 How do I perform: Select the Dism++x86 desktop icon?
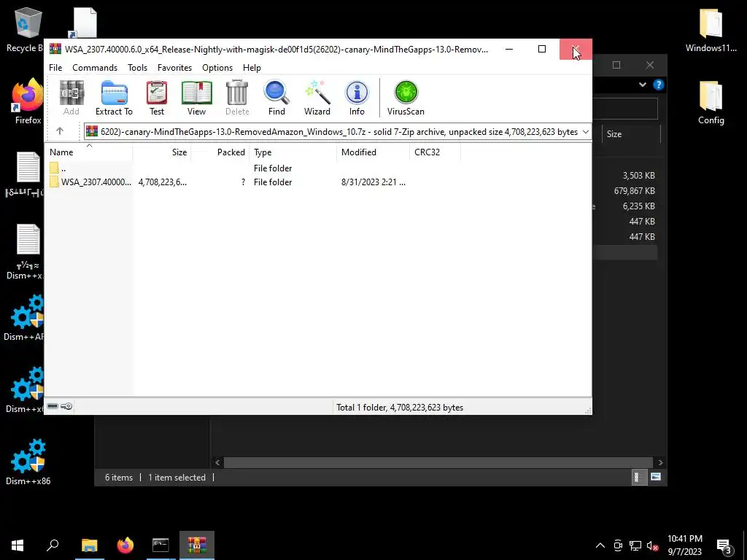[28, 462]
